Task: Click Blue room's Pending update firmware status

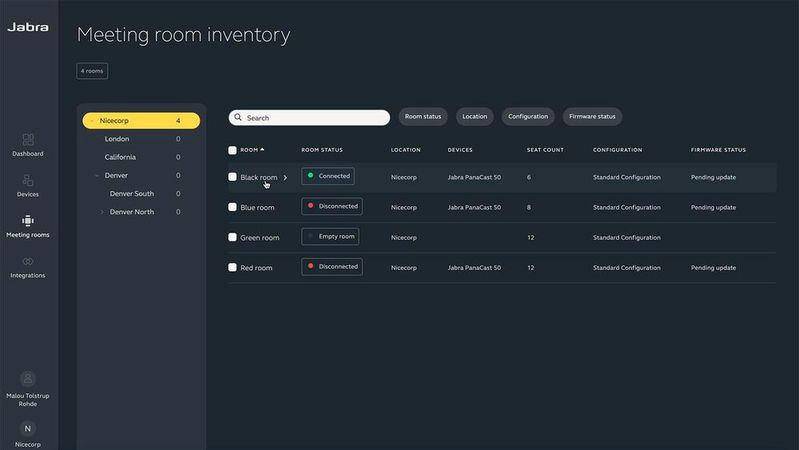Action: (713, 207)
